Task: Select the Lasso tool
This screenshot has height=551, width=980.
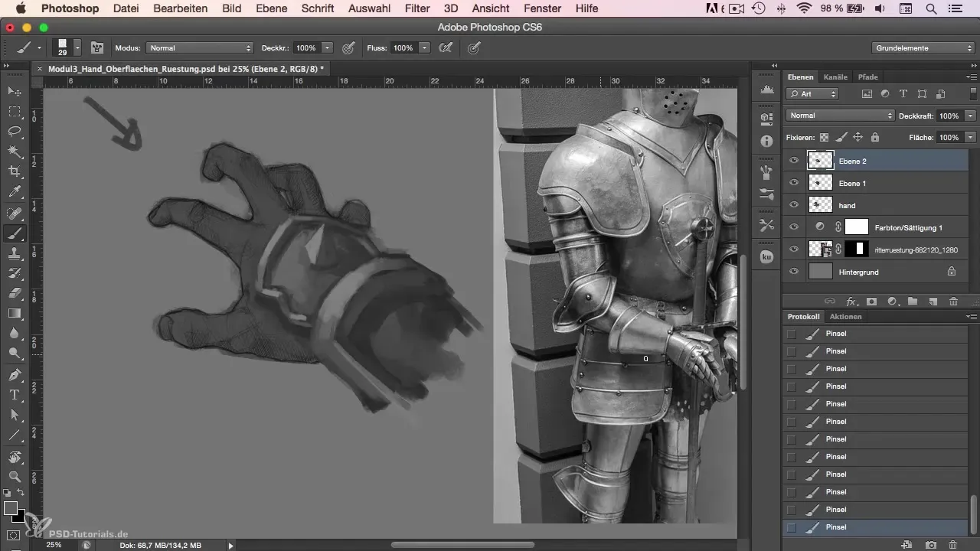Action: pos(14,132)
